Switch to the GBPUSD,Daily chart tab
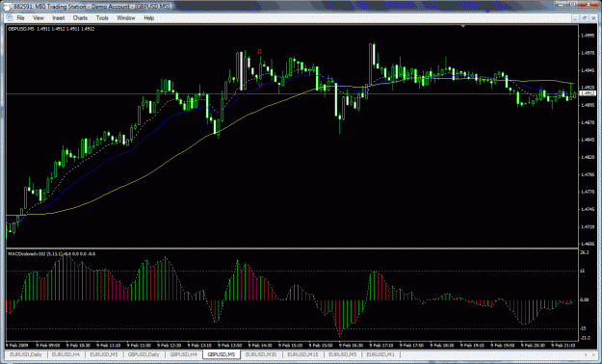Viewport: 602px width, 364px height. (x=144, y=354)
